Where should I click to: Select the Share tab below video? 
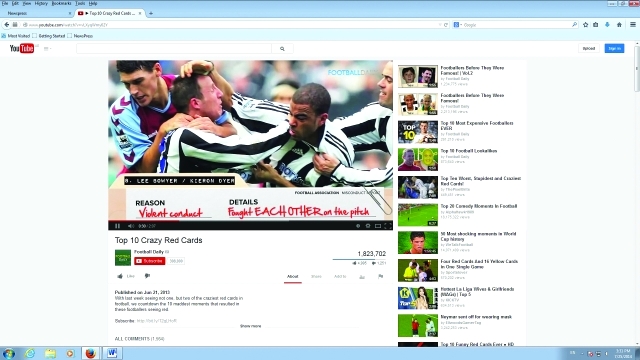(316, 277)
